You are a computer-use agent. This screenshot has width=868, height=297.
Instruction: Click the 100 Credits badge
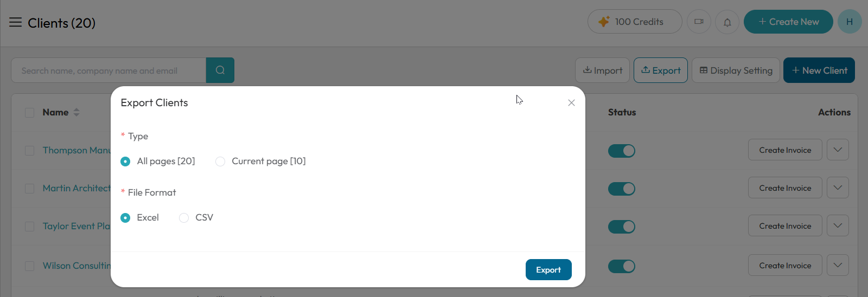pyautogui.click(x=635, y=22)
